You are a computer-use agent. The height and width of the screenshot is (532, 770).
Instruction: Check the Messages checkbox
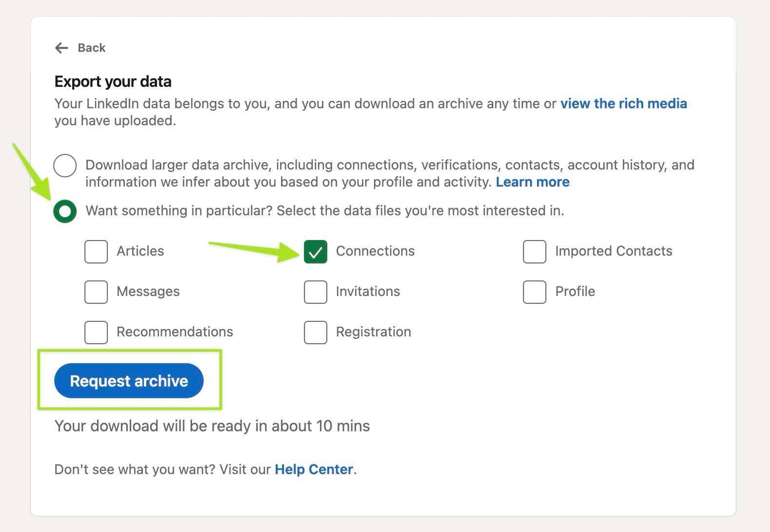pyautogui.click(x=96, y=292)
